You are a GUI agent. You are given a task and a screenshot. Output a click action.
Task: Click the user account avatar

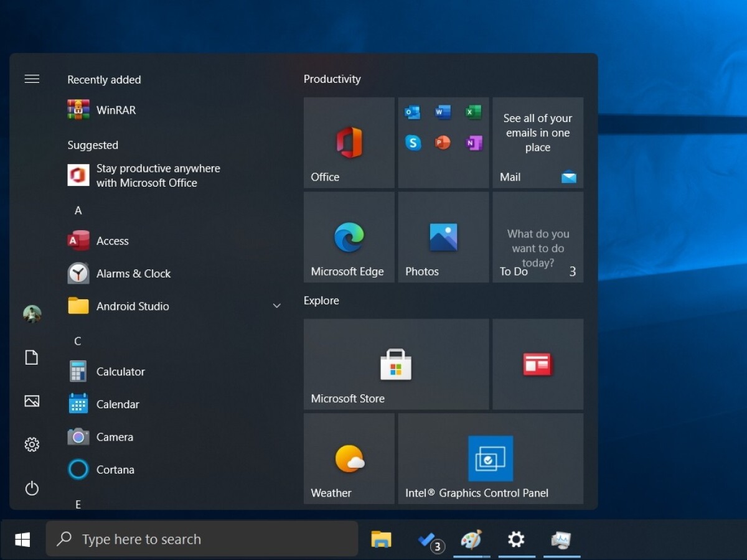(32, 314)
